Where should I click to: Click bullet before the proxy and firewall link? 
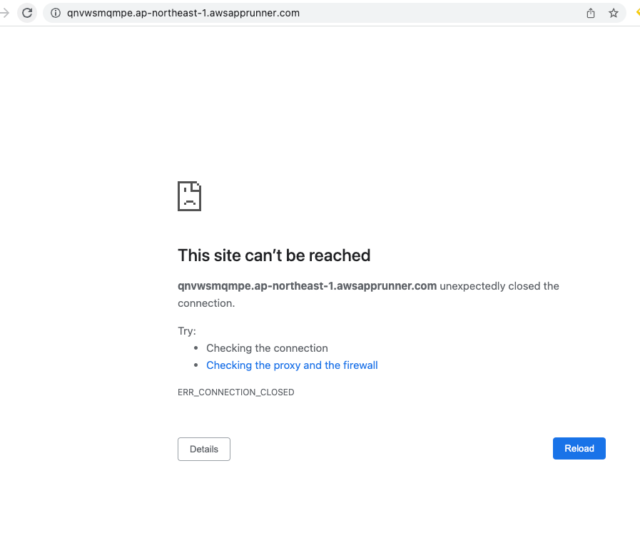[x=196, y=365]
